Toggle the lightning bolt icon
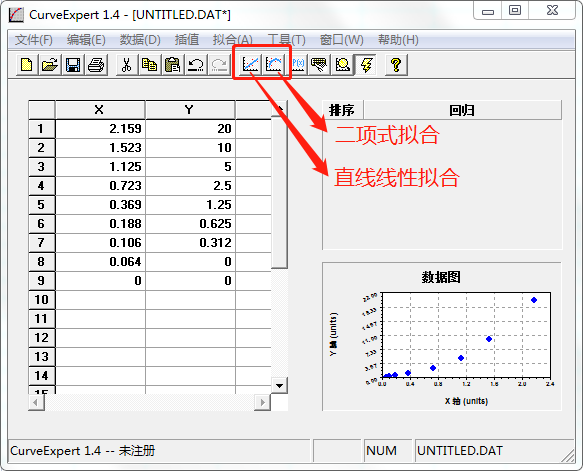 coord(366,65)
